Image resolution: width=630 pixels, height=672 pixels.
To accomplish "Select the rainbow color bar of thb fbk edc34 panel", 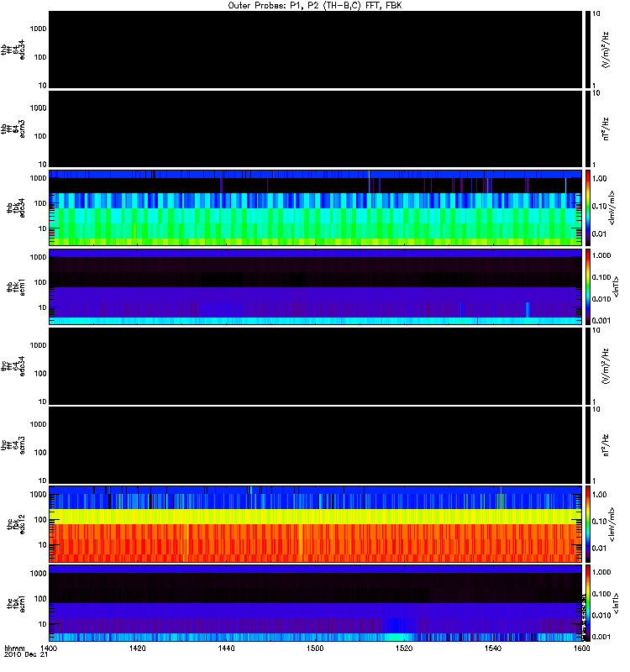I will click(x=588, y=207).
